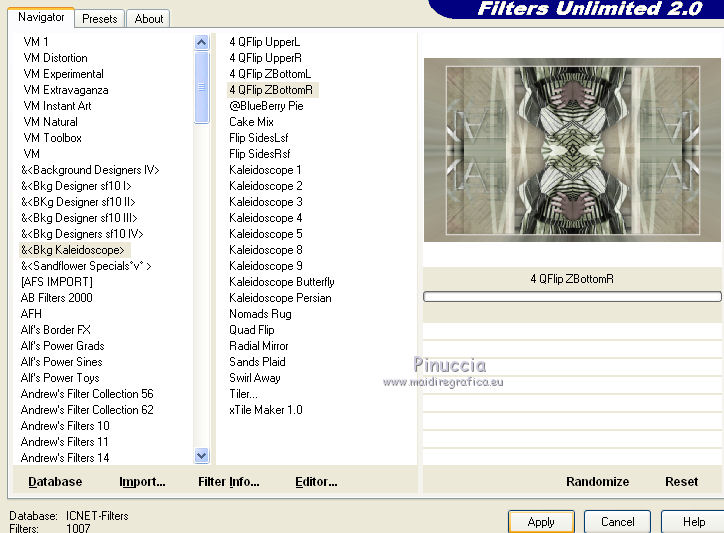Choose Flip SidesLsf filter
This screenshot has height=533, width=724.
tap(259, 138)
